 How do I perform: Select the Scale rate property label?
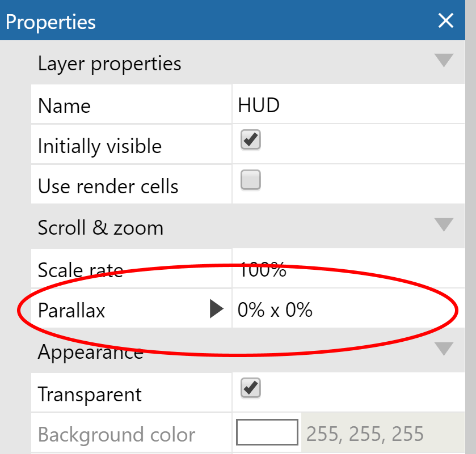click(x=80, y=270)
